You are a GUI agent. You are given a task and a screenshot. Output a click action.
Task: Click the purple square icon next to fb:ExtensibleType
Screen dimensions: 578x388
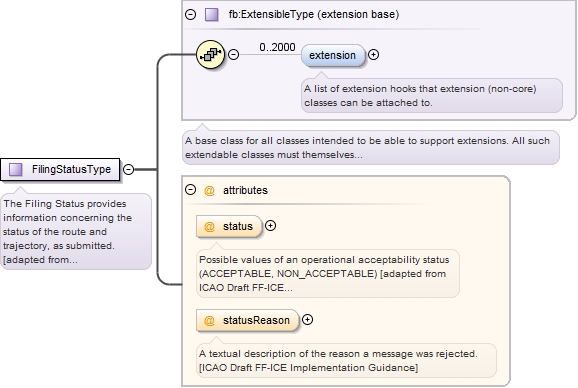pos(212,15)
